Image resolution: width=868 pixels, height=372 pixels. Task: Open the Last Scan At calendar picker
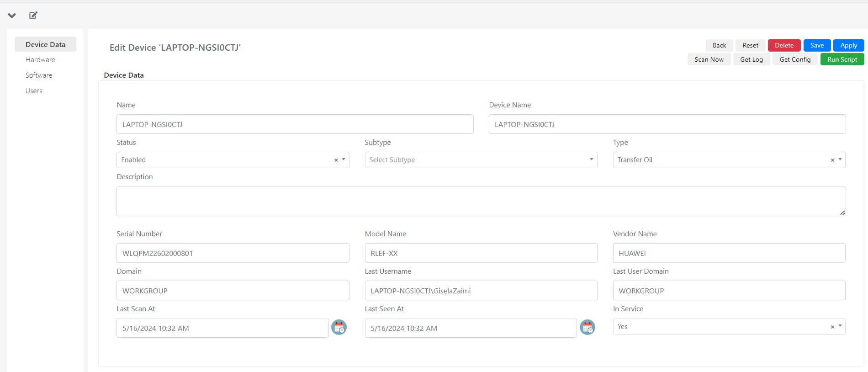click(339, 327)
